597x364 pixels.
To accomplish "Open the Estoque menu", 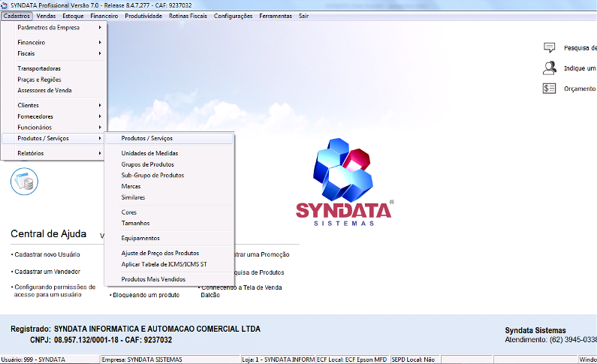I will [73, 16].
